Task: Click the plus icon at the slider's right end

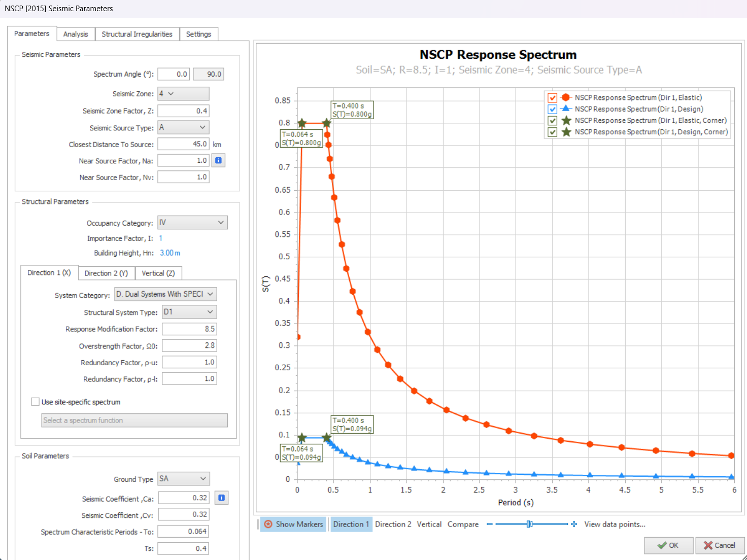Action: 574,524
